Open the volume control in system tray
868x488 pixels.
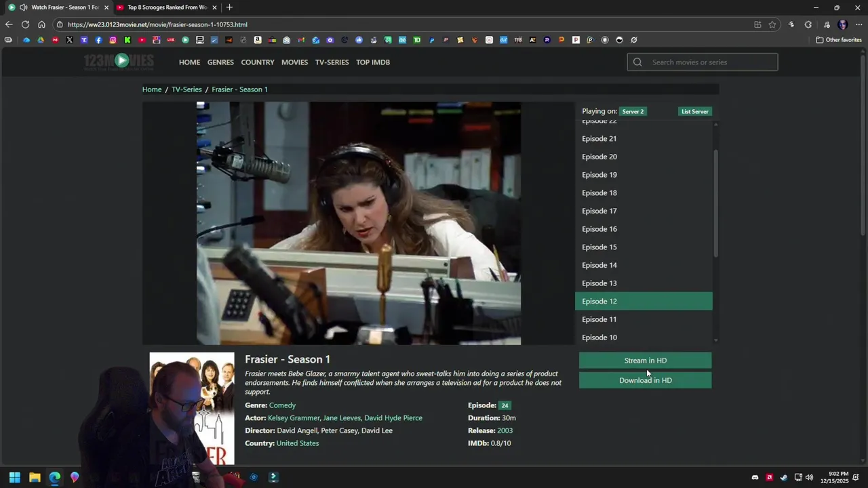809,477
